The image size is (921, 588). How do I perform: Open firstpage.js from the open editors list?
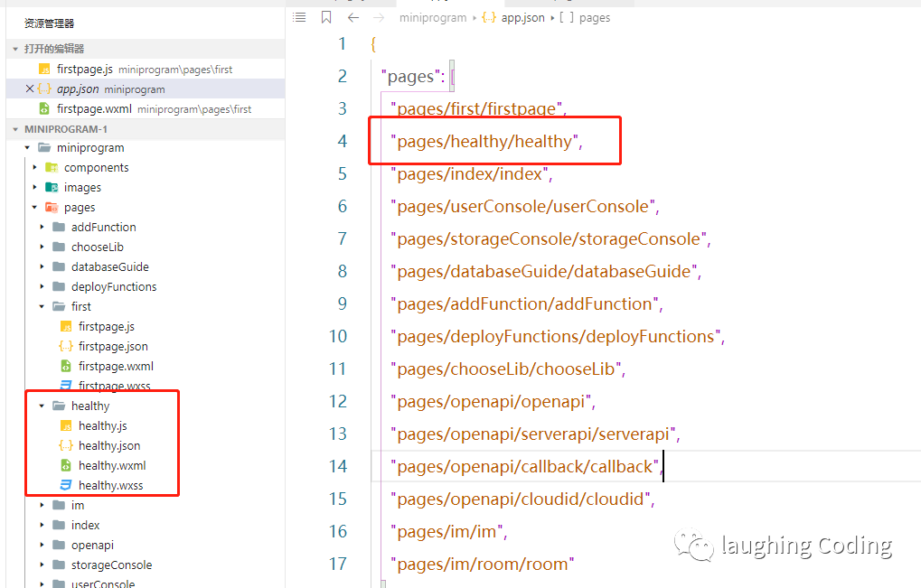pyautogui.click(x=85, y=69)
